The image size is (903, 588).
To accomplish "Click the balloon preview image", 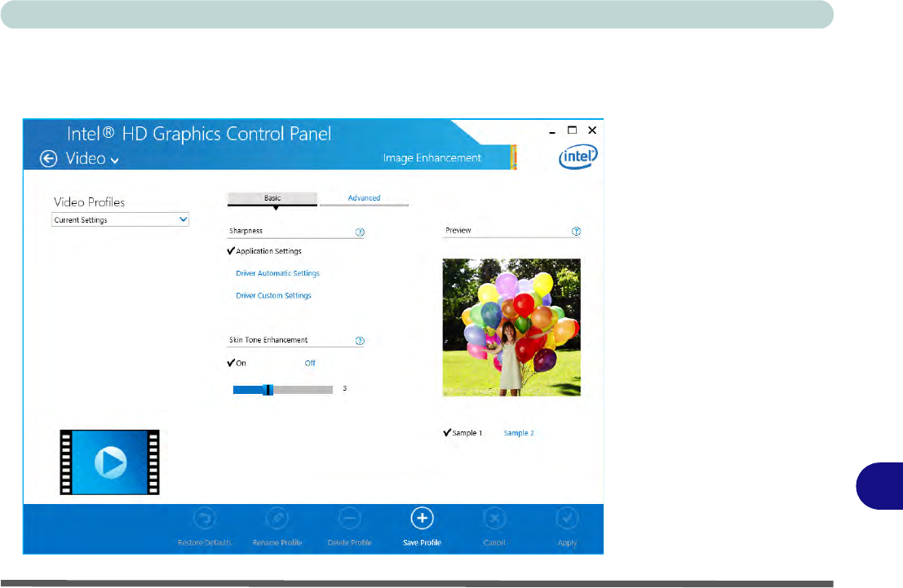I will (x=511, y=327).
